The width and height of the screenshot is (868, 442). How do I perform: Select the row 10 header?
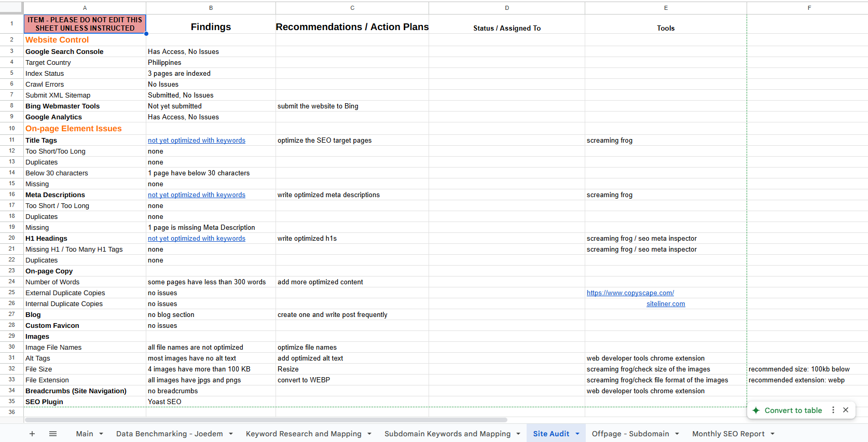click(x=11, y=129)
